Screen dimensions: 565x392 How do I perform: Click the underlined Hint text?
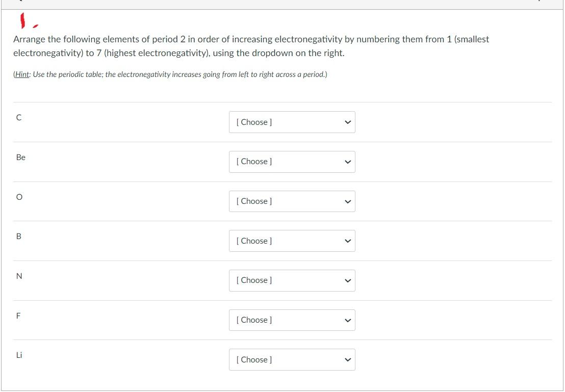(x=22, y=74)
